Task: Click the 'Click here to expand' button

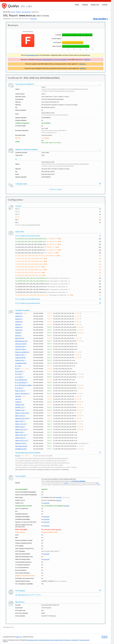Action: coord(56,189)
